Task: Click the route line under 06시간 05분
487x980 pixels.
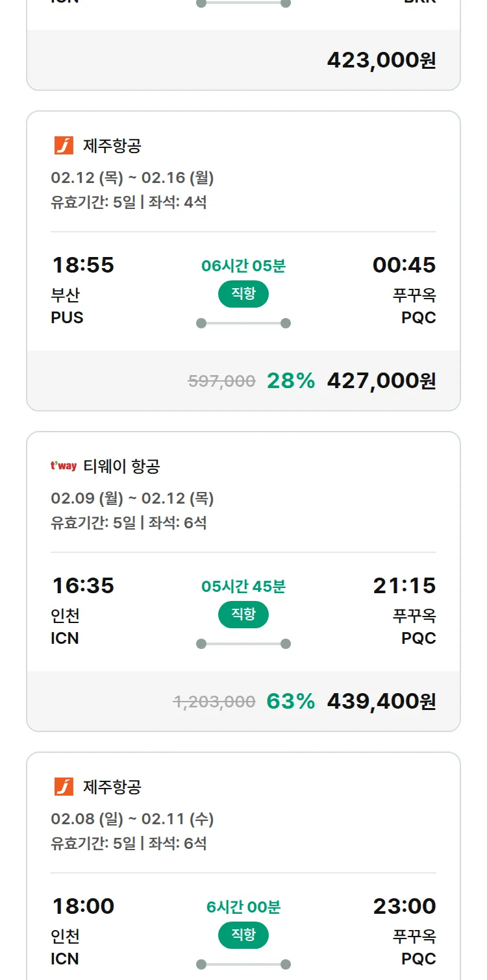Action: (x=243, y=323)
